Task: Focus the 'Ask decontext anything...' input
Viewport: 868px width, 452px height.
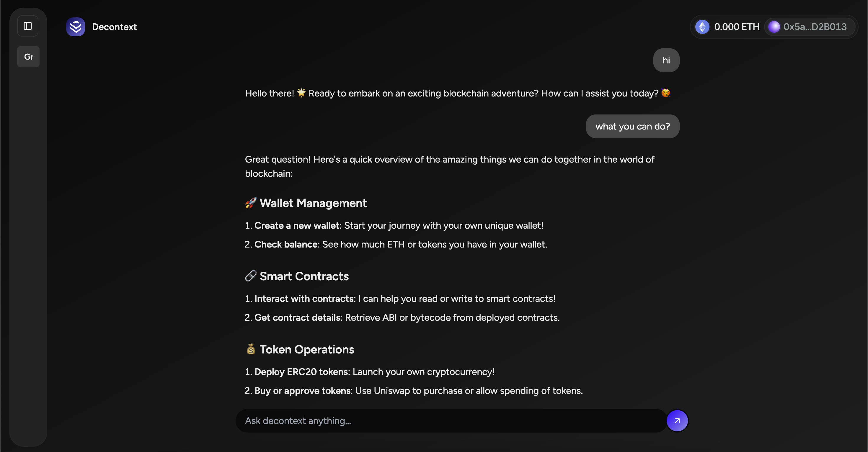Action: click(x=451, y=421)
